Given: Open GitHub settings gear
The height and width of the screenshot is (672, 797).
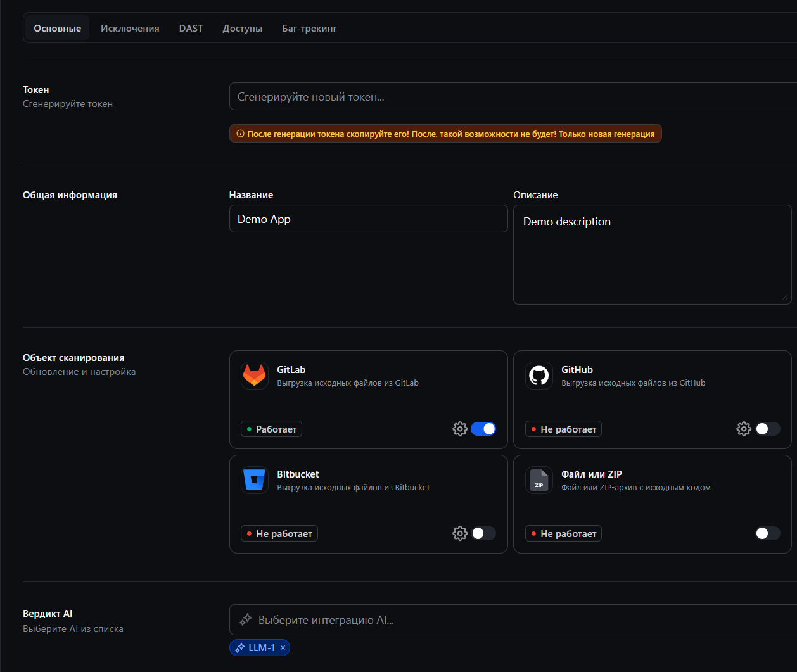Looking at the screenshot, I should coord(744,429).
